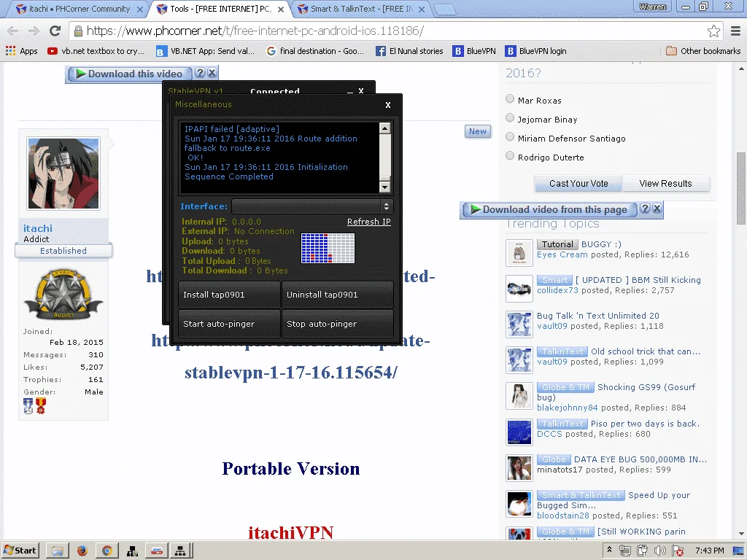The width and height of the screenshot is (747, 560).
Task: Open BBM Still Kicking trending topic
Action: [x=638, y=280]
